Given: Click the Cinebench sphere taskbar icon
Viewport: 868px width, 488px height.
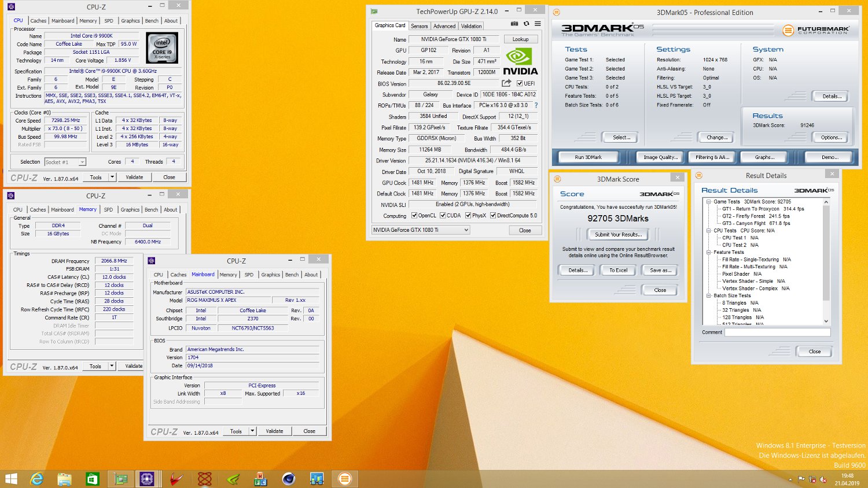Looking at the screenshot, I should (288, 479).
